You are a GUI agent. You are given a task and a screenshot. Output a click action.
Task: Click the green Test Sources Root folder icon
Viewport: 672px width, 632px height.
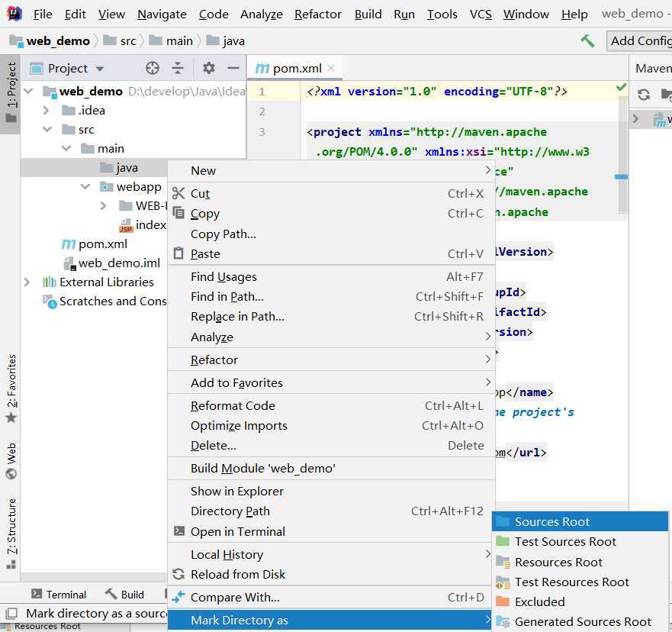click(503, 541)
